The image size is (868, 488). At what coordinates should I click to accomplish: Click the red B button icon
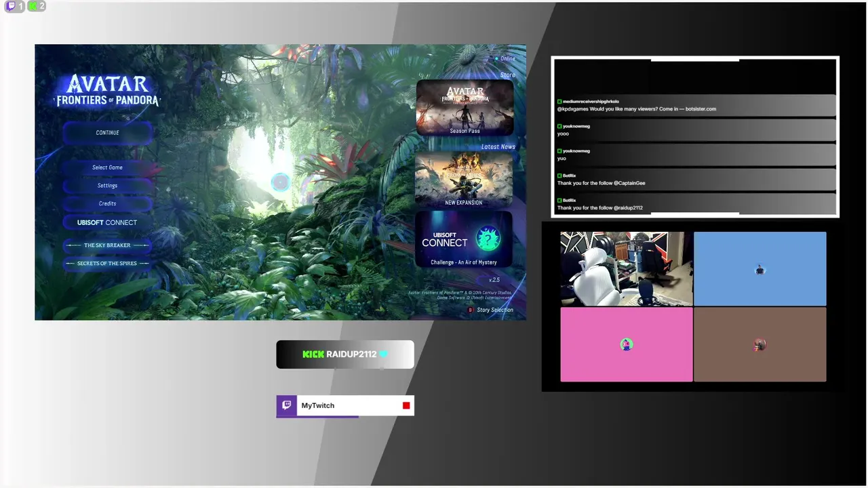(471, 310)
